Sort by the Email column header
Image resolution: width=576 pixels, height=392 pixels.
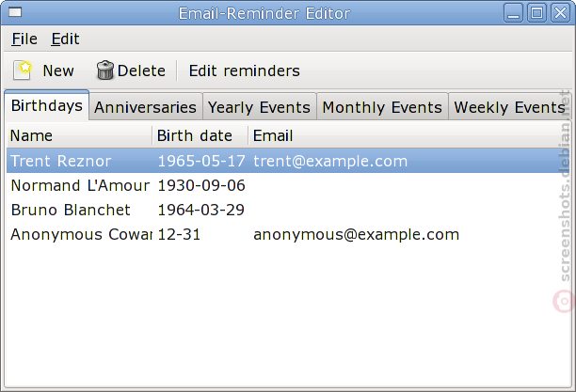405,135
